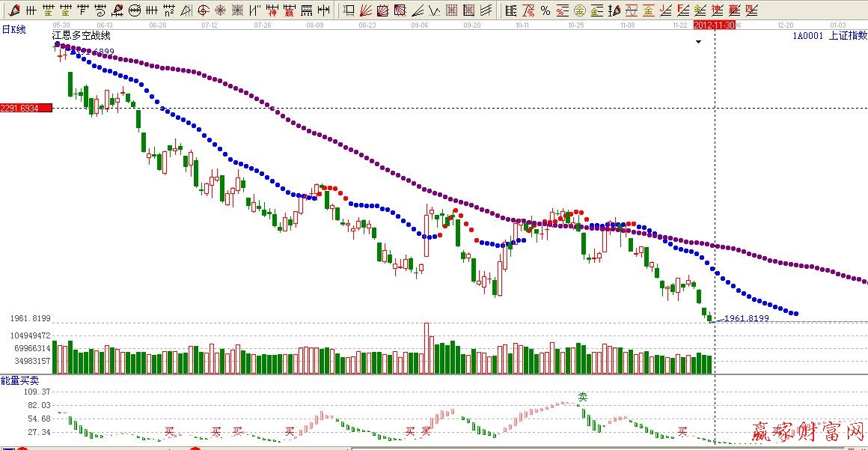Click the green 卖 sell signal marker
Viewport: 868px width, 450px height.
[583, 397]
